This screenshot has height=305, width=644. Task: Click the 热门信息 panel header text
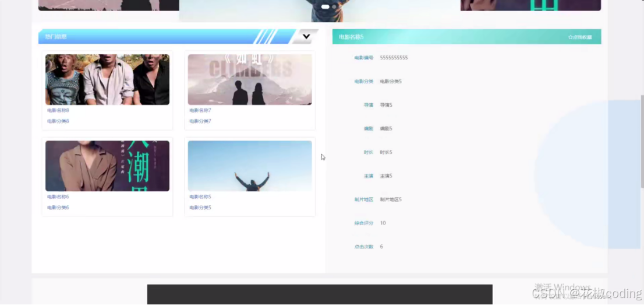56,37
